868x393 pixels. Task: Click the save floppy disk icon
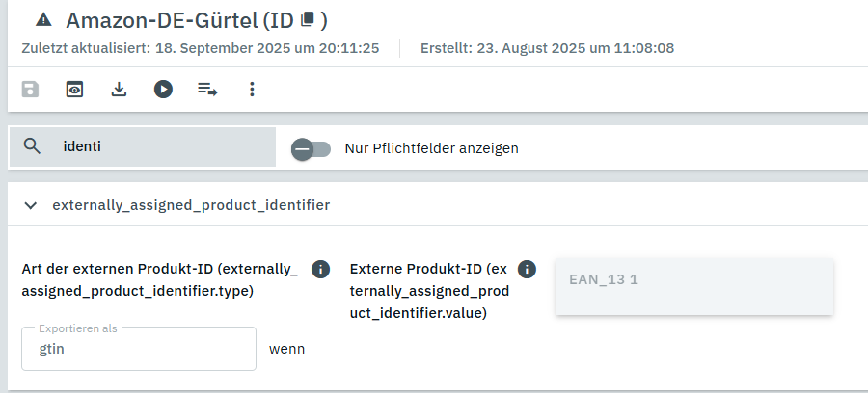click(31, 90)
